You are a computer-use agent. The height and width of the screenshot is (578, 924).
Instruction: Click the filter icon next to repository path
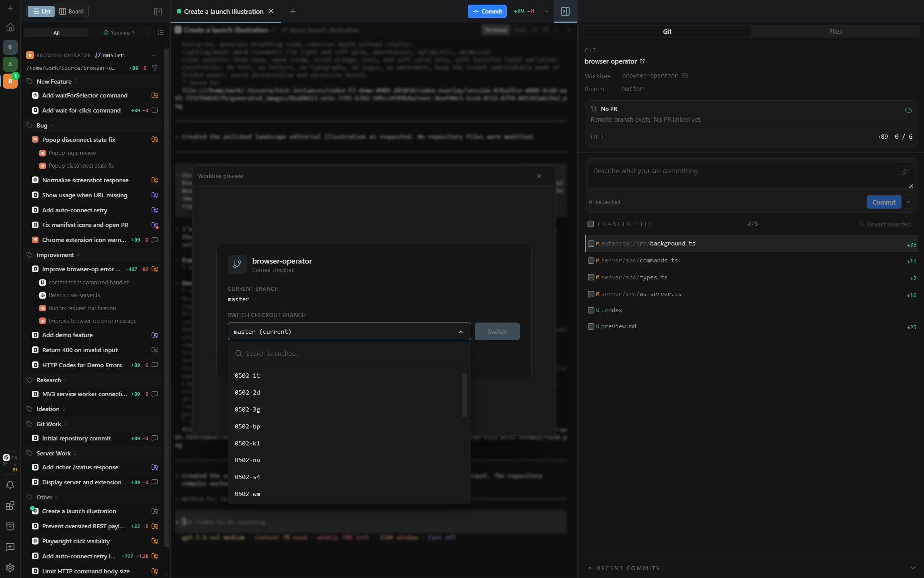pos(154,68)
